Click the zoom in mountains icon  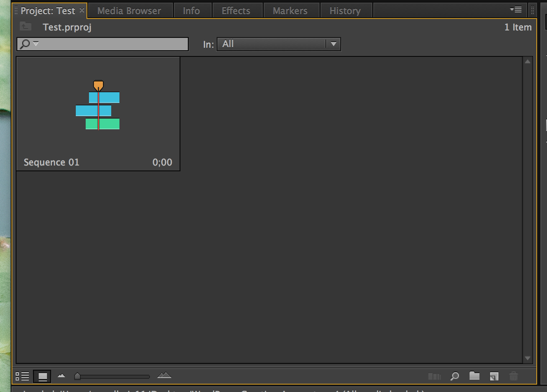(164, 375)
